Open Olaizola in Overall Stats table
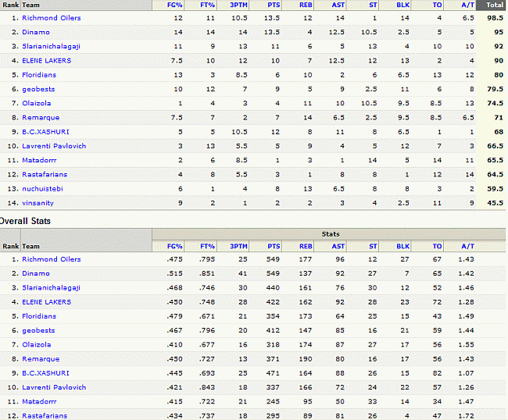Screen dimensions: 508x420 pyautogui.click(x=36, y=344)
